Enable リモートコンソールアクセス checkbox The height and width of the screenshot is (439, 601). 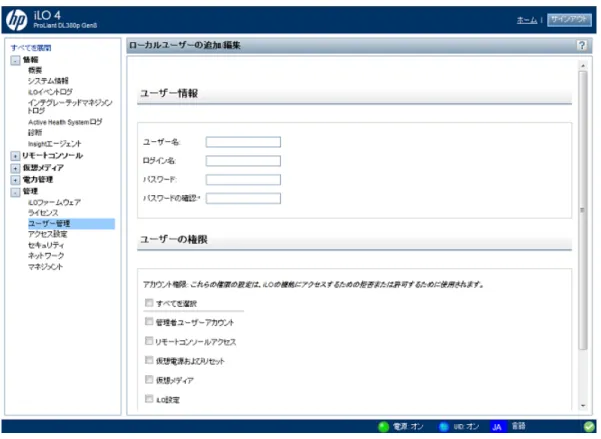(x=149, y=341)
